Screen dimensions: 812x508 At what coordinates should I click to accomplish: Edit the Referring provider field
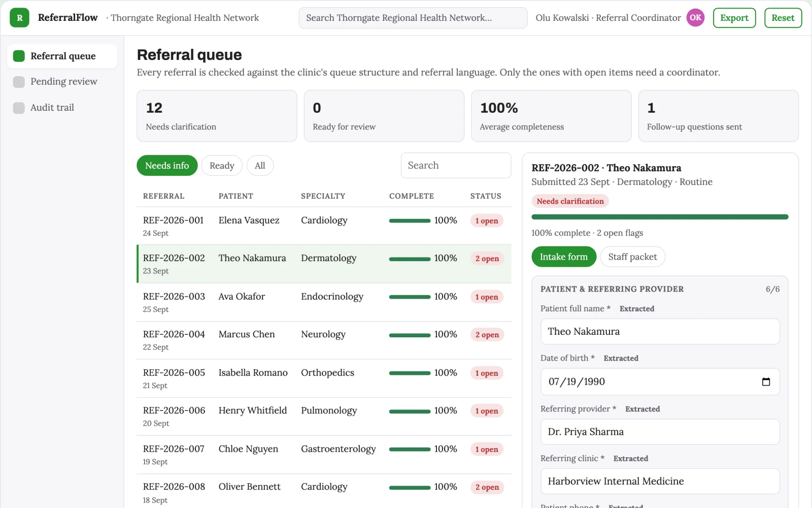pyautogui.click(x=660, y=432)
